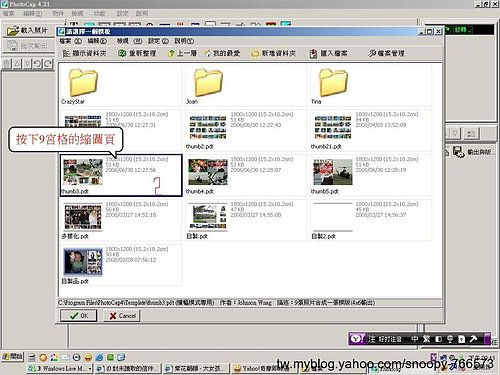Go up one level with 上一層
Viewport: 500px width, 375px height.
182,53
